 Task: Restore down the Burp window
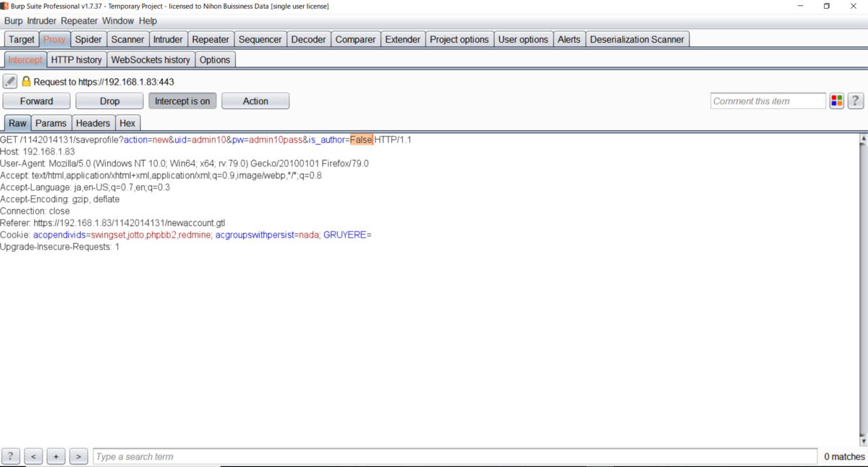pyautogui.click(x=827, y=6)
